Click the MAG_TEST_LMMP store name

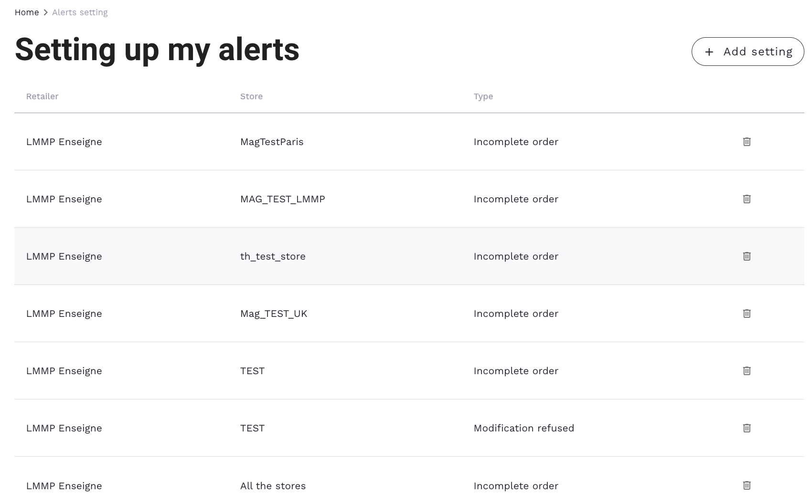click(x=282, y=199)
